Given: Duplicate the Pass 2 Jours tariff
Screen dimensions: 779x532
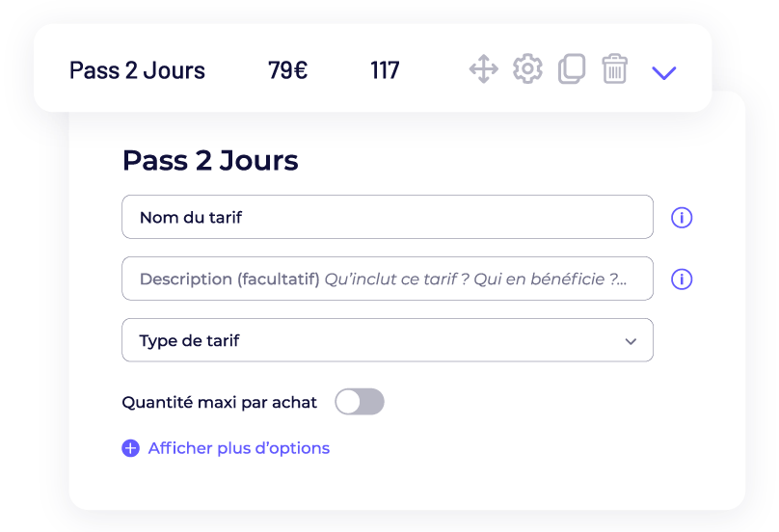Looking at the screenshot, I should (572, 68).
